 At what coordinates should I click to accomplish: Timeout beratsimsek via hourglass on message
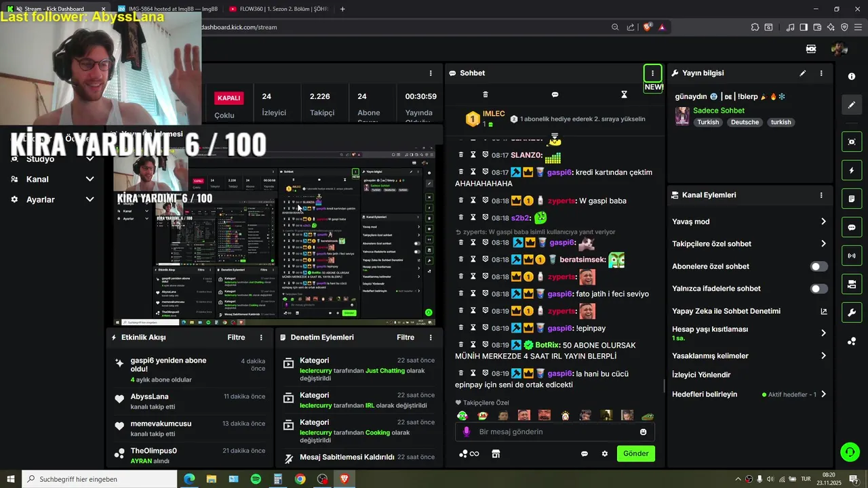473,260
